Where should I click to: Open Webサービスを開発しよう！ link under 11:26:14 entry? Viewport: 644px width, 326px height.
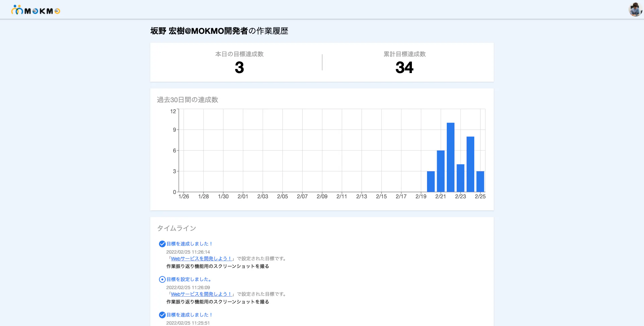(x=201, y=259)
